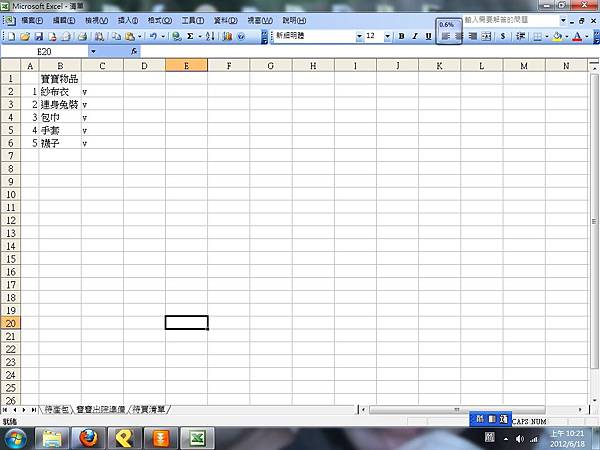
Task: Open the Windows Start button
Action: pos(14,439)
